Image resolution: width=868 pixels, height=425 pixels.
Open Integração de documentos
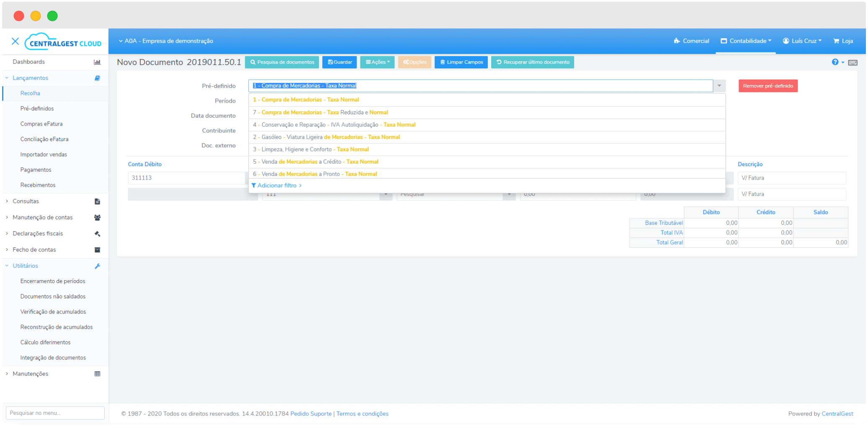(x=53, y=358)
